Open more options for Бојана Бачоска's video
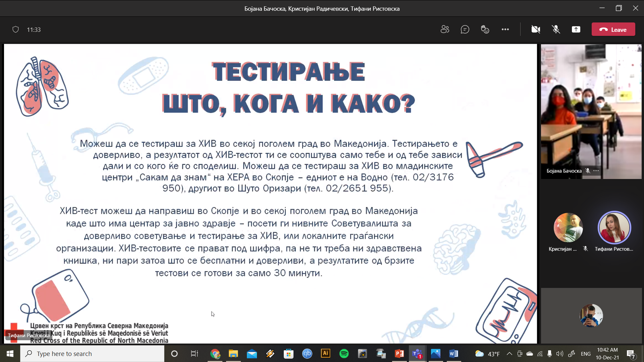This screenshot has width=644, height=362. point(596,171)
